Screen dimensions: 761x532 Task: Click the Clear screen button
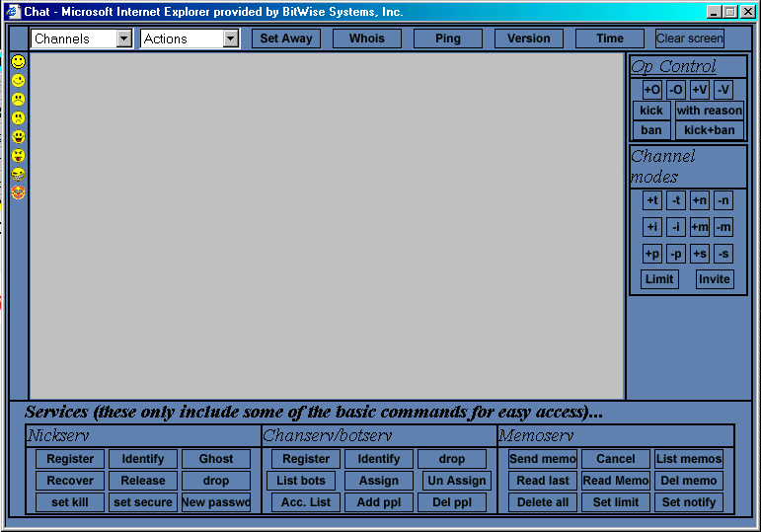click(x=689, y=38)
